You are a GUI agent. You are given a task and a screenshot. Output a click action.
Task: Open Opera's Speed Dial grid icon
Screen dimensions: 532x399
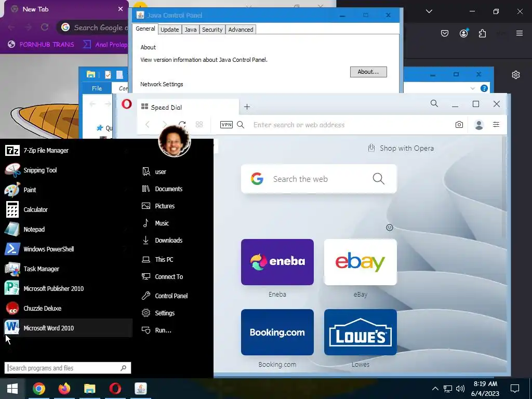199,125
